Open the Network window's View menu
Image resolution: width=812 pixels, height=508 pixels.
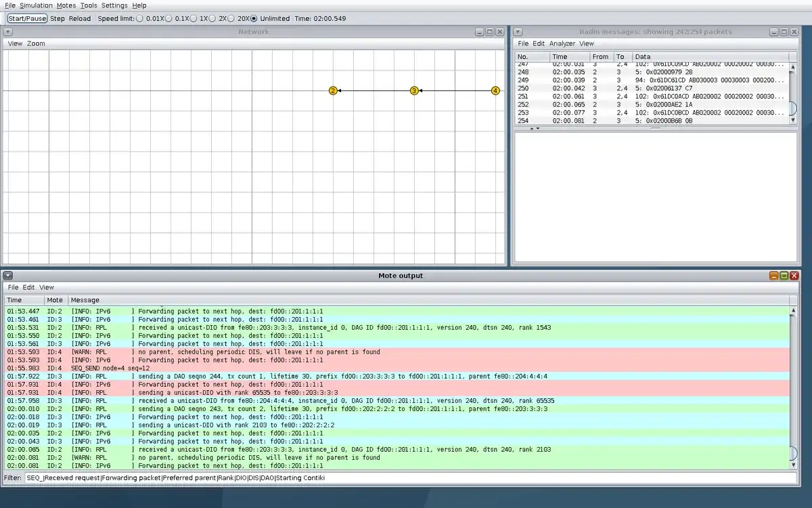point(15,43)
